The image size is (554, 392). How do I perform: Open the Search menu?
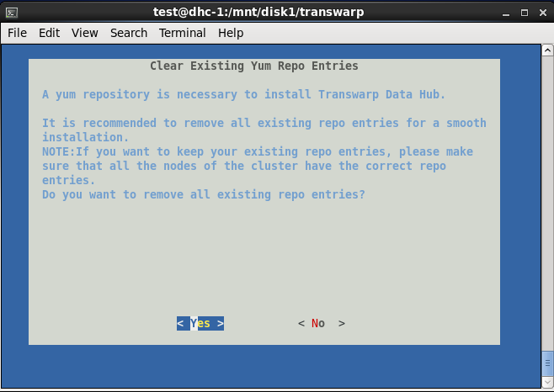tap(129, 33)
